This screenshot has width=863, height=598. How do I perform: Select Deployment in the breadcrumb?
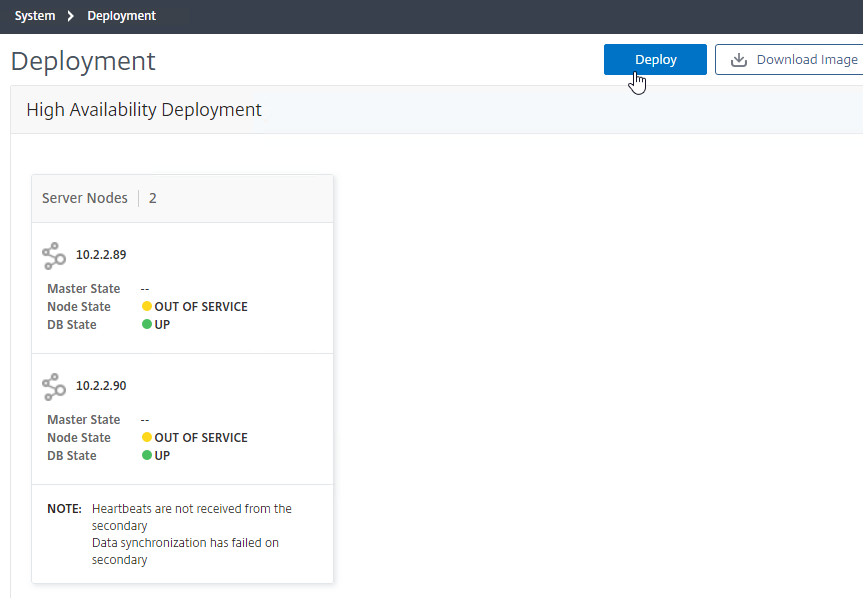(x=121, y=16)
